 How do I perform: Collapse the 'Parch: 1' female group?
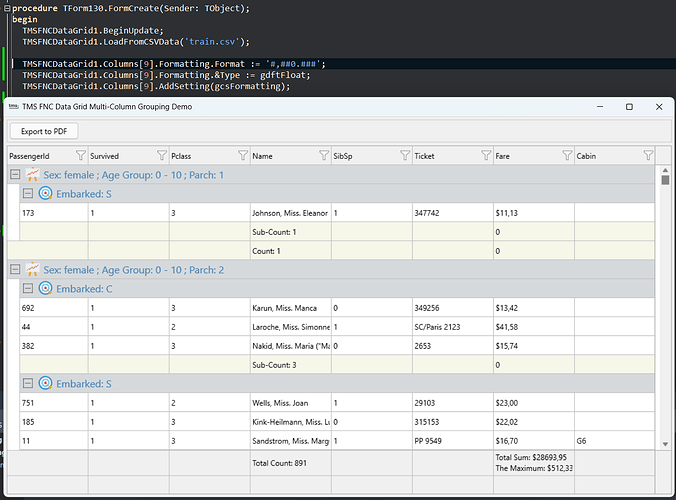(15, 175)
